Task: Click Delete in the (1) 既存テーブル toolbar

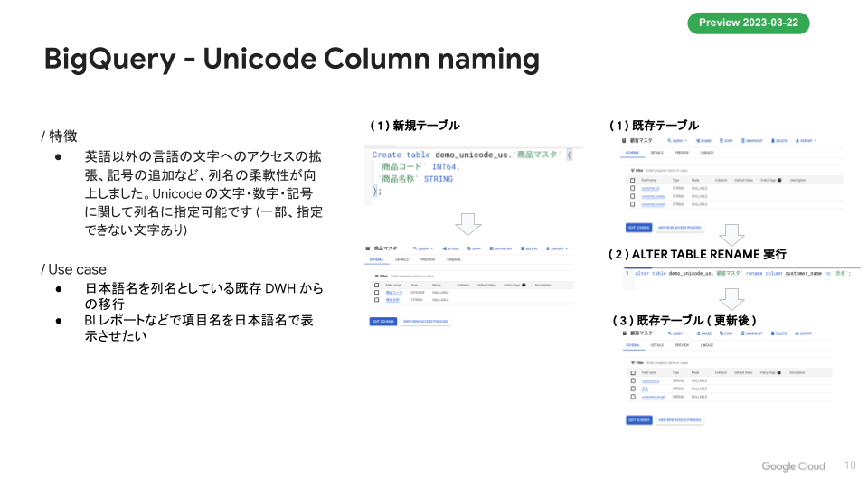Action: pyautogui.click(x=779, y=141)
